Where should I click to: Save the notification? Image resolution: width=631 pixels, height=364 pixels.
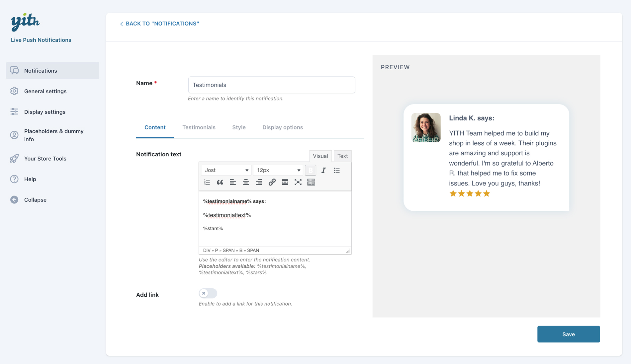(569, 334)
